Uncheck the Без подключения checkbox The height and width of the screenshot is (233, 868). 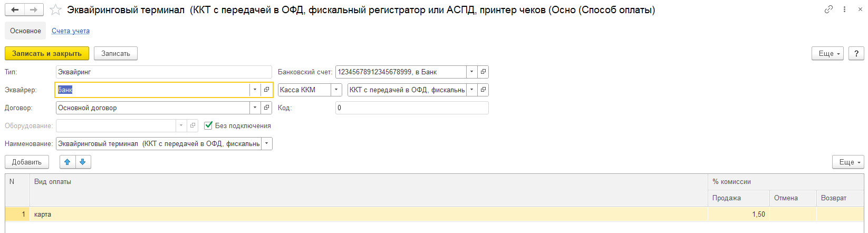pos(209,125)
